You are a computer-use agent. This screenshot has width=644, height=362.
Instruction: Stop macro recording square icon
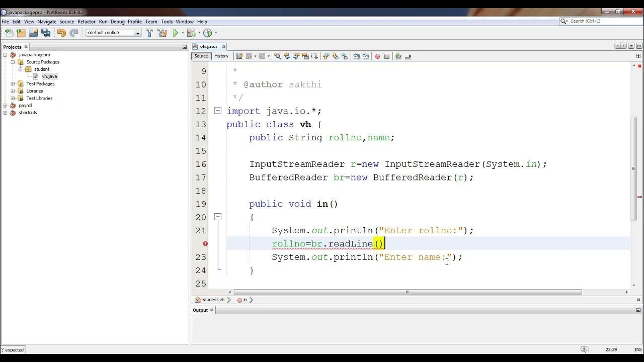(387, 56)
